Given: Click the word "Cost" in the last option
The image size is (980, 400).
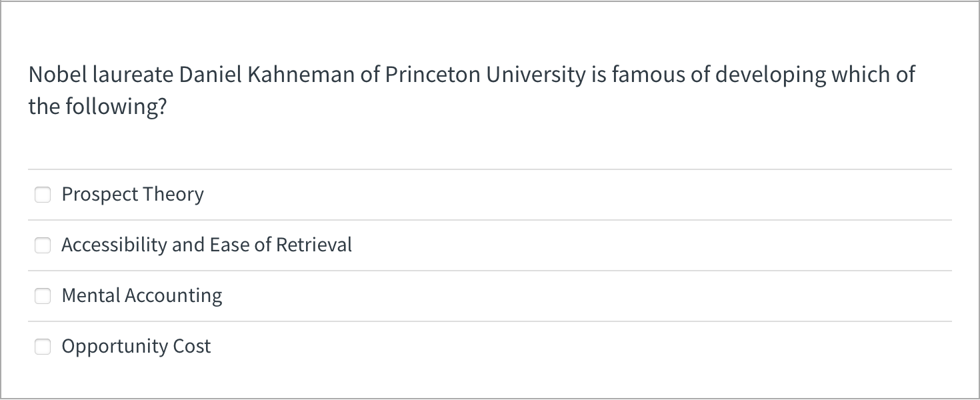Looking at the screenshot, I should [x=192, y=347].
